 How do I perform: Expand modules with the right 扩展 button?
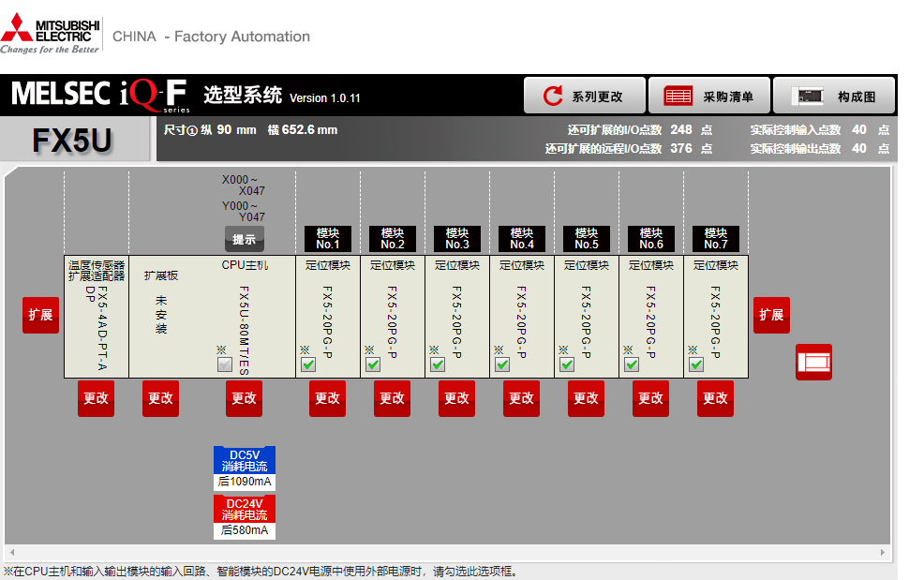coord(771,315)
